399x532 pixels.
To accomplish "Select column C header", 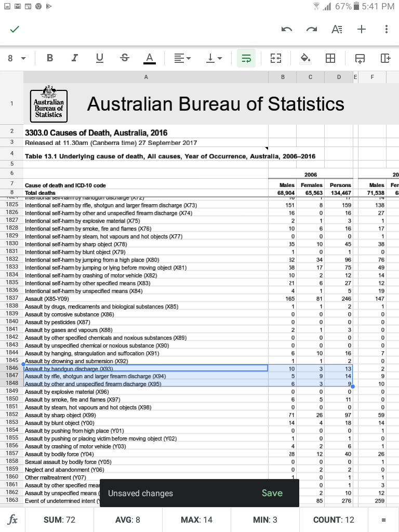I will [x=311, y=77].
